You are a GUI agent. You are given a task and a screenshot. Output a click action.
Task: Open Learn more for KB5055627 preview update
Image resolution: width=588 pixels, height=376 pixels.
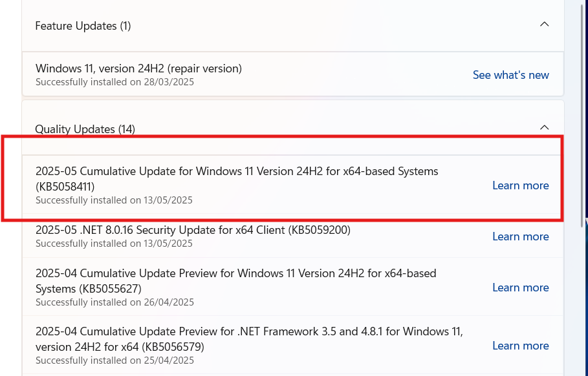coord(521,287)
